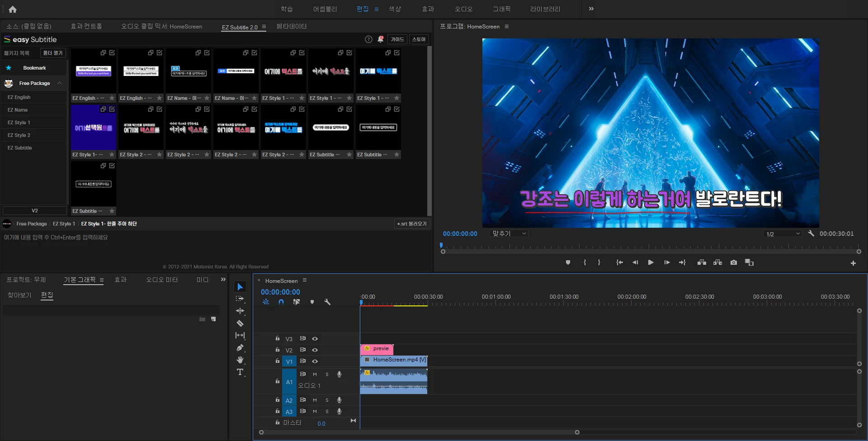Open the 메타데이터 tab
Screen dimensions: 868x441
(292, 27)
